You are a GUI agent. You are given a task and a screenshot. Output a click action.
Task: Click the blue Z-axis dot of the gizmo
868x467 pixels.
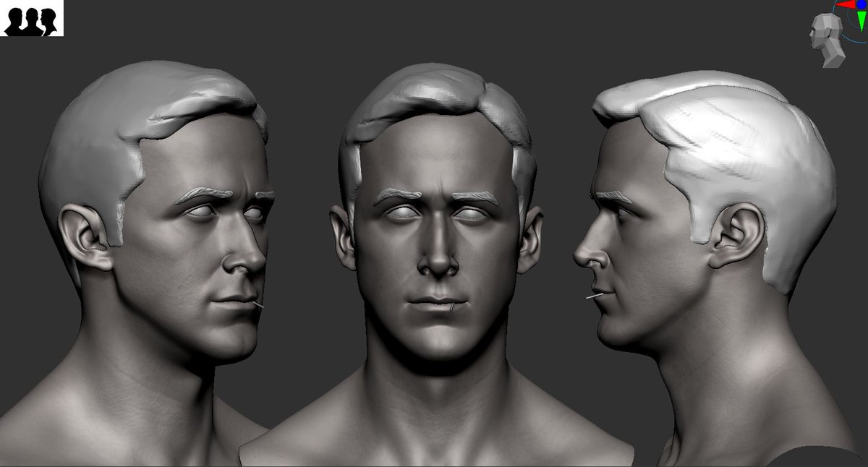861,4
